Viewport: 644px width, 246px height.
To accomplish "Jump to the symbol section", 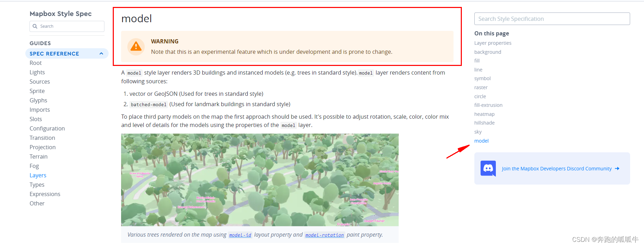I will pyautogui.click(x=482, y=78).
